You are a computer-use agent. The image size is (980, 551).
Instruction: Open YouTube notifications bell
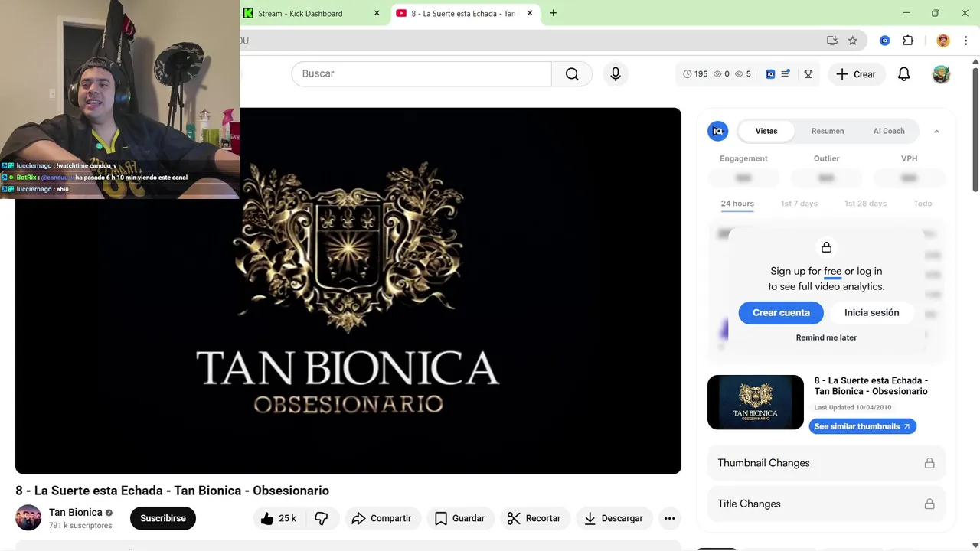pos(904,74)
